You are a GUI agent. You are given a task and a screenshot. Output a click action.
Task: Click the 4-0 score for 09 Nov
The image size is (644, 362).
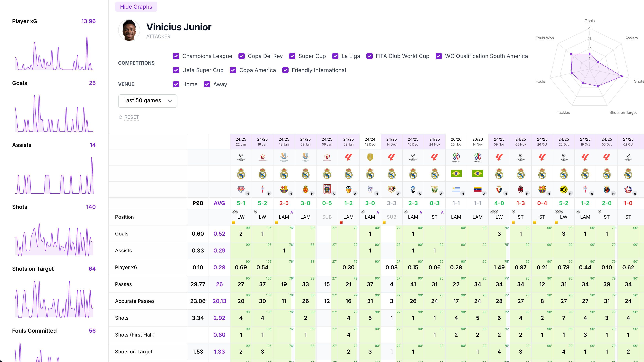click(499, 203)
